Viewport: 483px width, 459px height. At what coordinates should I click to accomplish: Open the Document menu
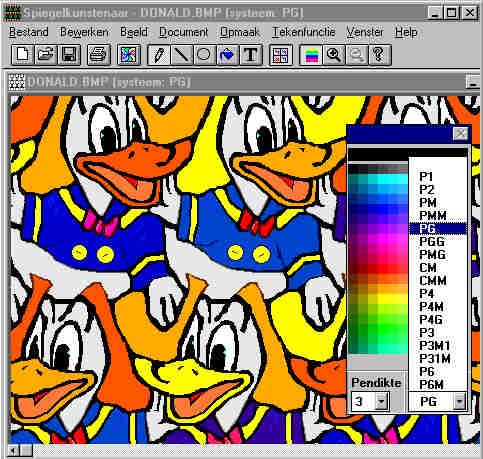coord(183,32)
